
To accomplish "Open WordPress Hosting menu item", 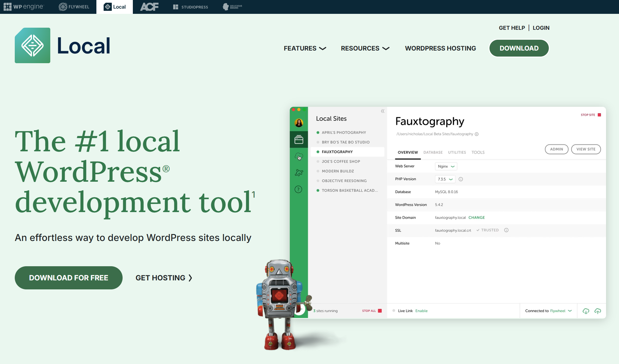I will pyautogui.click(x=440, y=48).
